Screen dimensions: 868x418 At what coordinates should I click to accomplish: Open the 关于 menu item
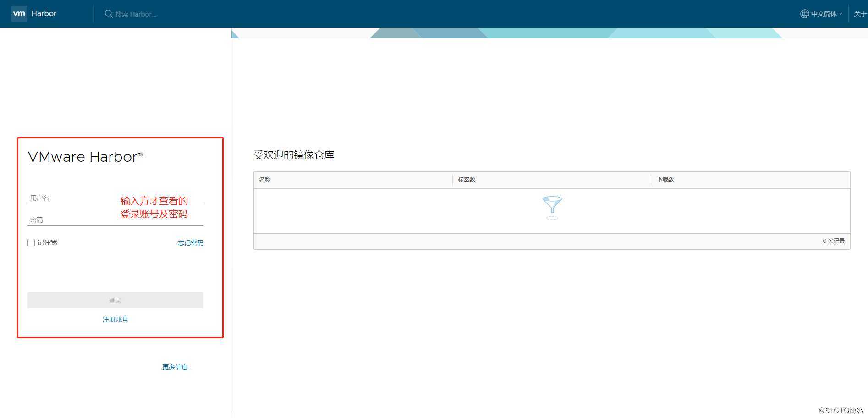click(x=860, y=14)
